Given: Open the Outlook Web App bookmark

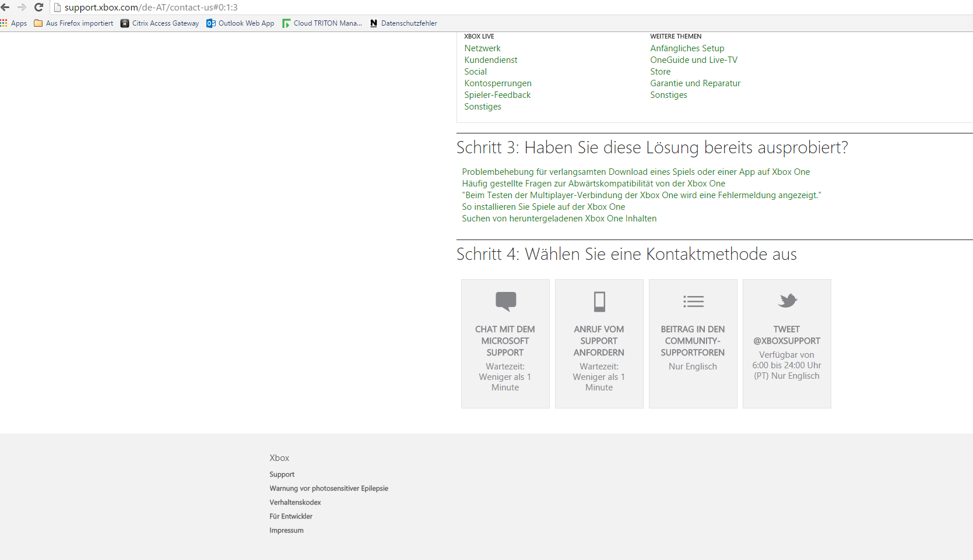Looking at the screenshot, I should [x=240, y=23].
